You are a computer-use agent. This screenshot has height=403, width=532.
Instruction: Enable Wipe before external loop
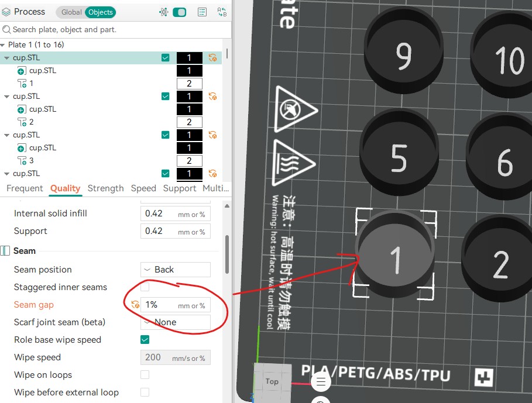click(x=145, y=392)
